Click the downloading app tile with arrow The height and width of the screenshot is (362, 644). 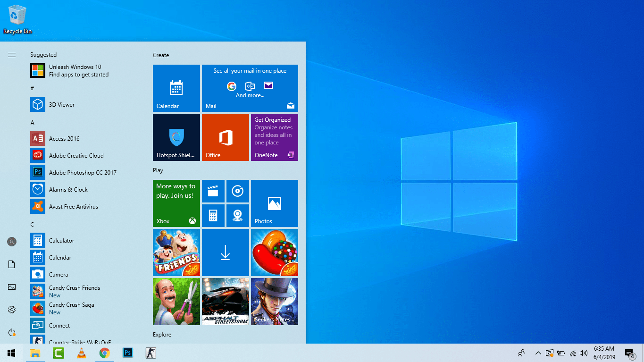226,253
